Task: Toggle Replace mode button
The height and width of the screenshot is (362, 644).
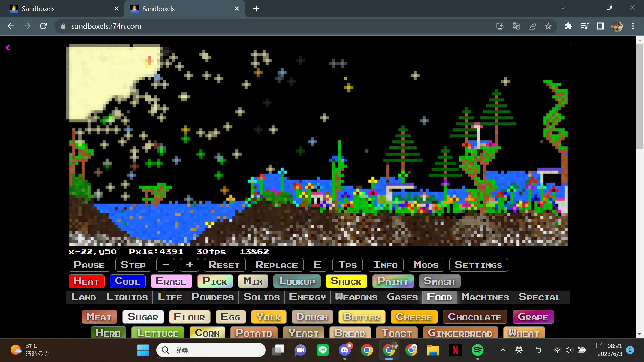Action: [x=276, y=265]
